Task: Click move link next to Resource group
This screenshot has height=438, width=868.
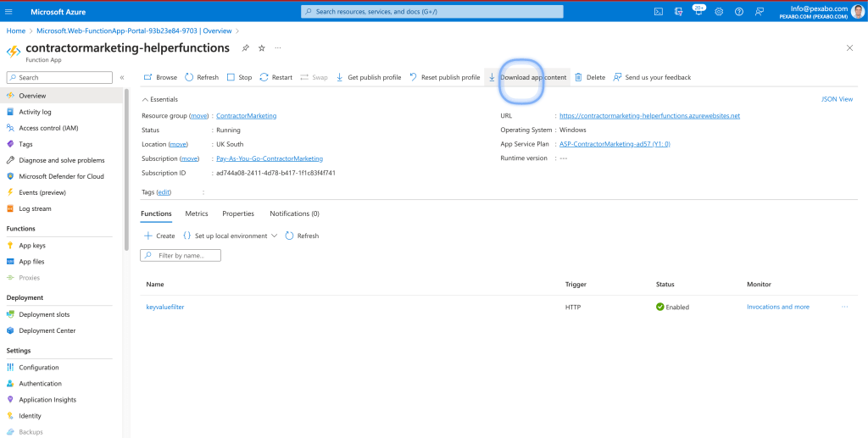Action: 199,115
